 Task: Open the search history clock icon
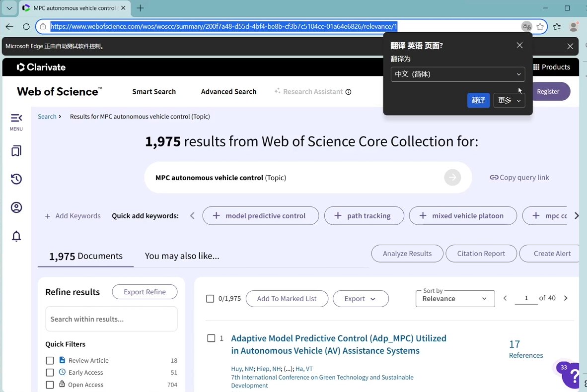coord(16,179)
